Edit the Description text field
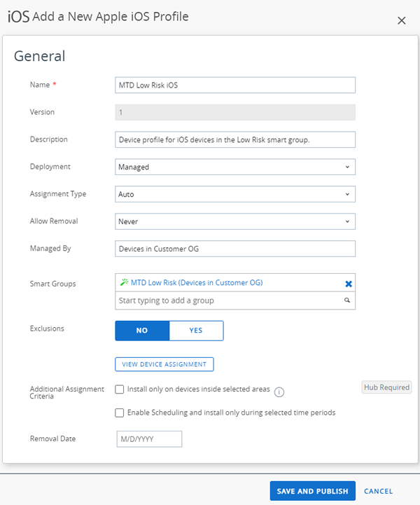The width and height of the screenshot is (420, 505). 235,139
